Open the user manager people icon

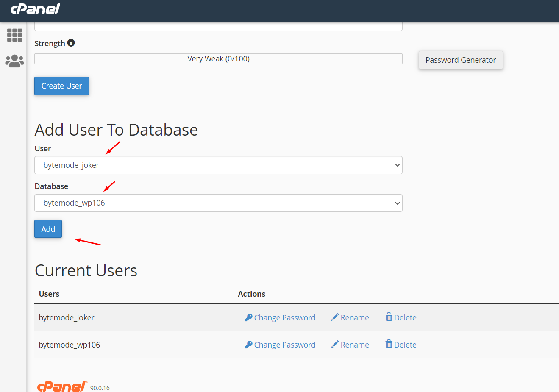[x=14, y=61]
